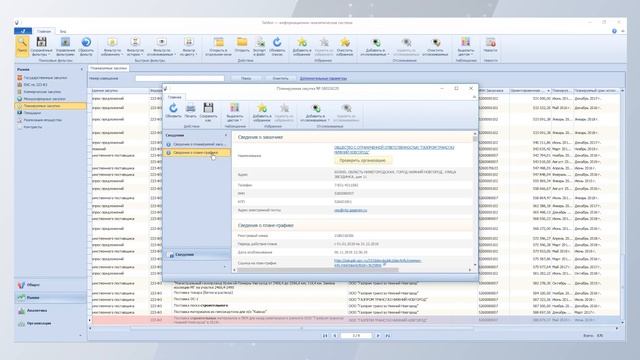Switch to Общее navigation section
The height and width of the screenshot is (360, 640).
[x=50, y=285]
